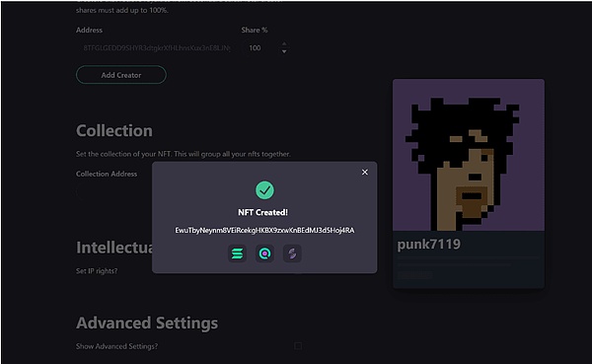Open the Solscan icon link
The image size is (592, 364).
point(264,254)
